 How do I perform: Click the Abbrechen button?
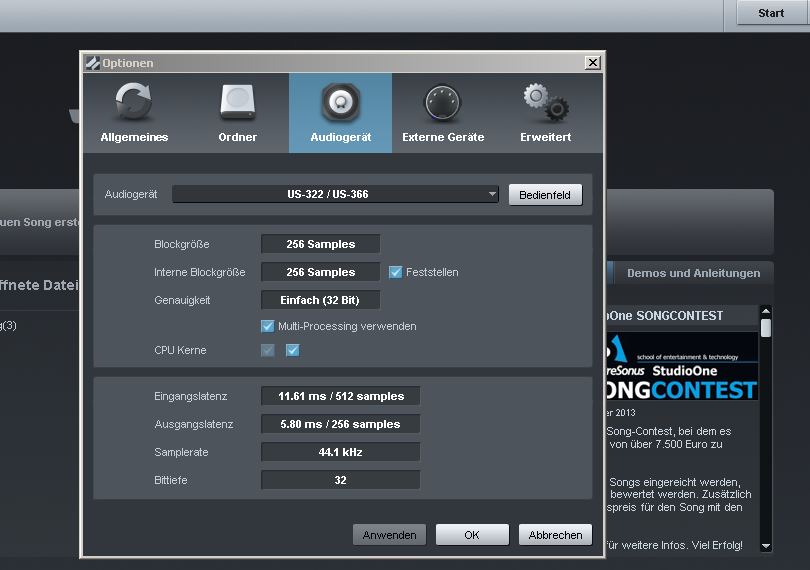555,535
